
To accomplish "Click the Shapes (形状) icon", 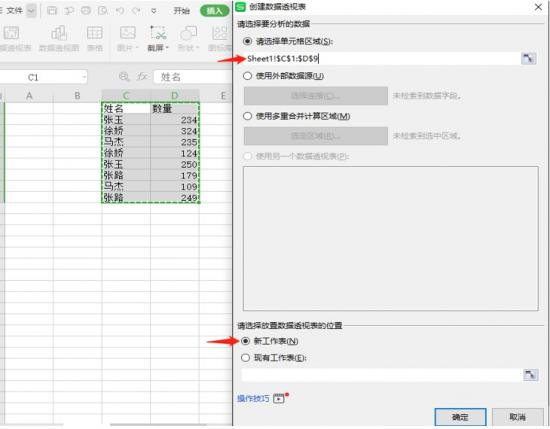I will [x=188, y=33].
